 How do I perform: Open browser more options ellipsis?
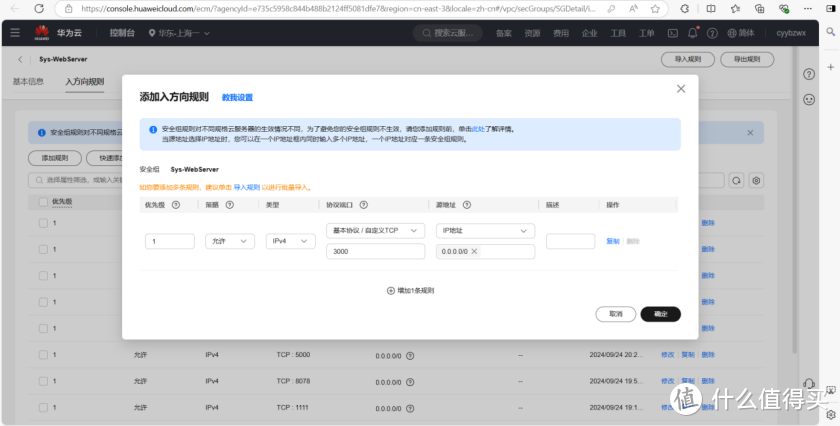click(x=810, y=9)
